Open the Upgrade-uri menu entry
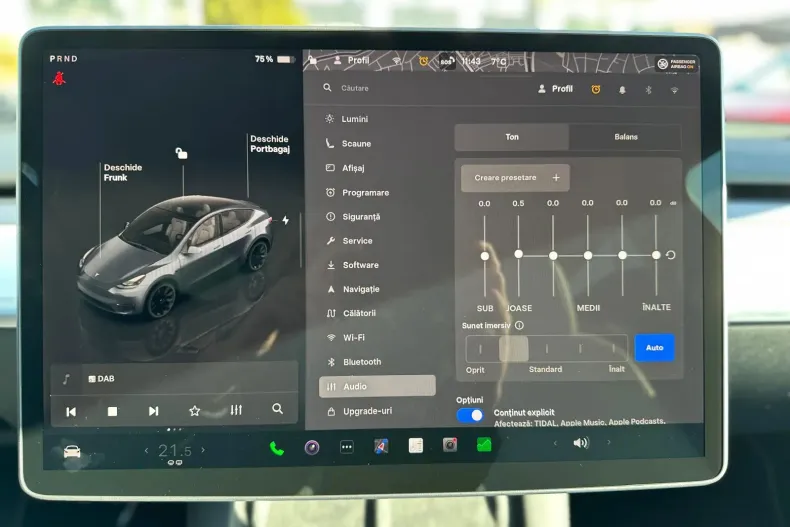Viewport: 790px width, 527px height. point(360,411)
